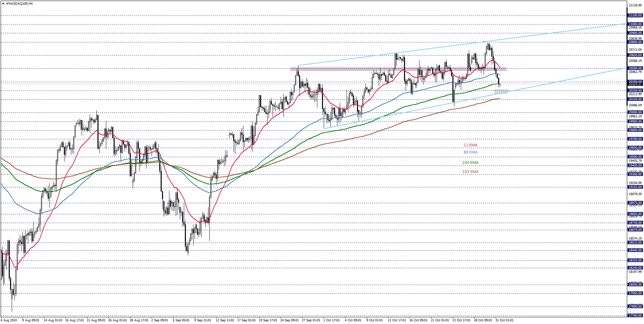
Task: Click the 20800.00 price level label
Action: click(x=635, y=42)
